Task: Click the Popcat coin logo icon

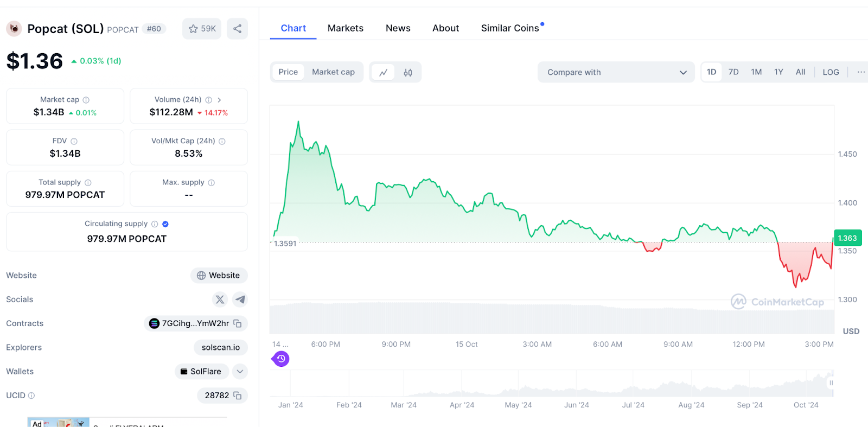Action: coord(14,29)
